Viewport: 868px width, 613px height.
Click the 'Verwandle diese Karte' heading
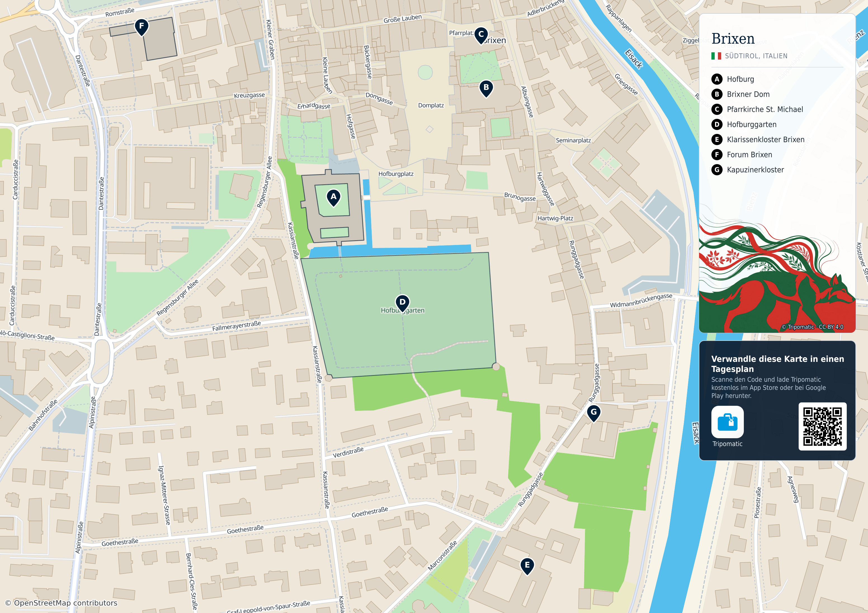777,364
